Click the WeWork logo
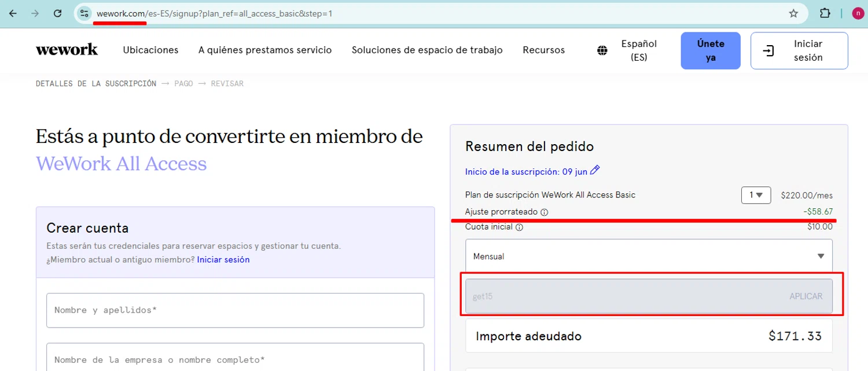The height and width of the screenshot is (371, 868). (x=67, y=50)
